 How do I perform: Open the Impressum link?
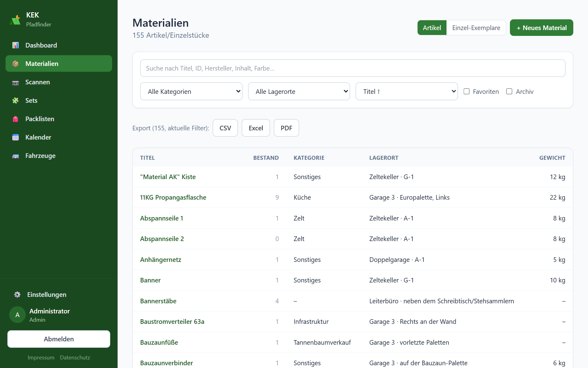pos(41,358)
